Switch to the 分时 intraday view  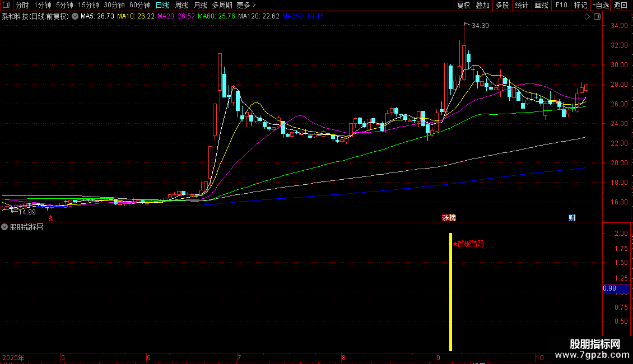pos(22,5)
